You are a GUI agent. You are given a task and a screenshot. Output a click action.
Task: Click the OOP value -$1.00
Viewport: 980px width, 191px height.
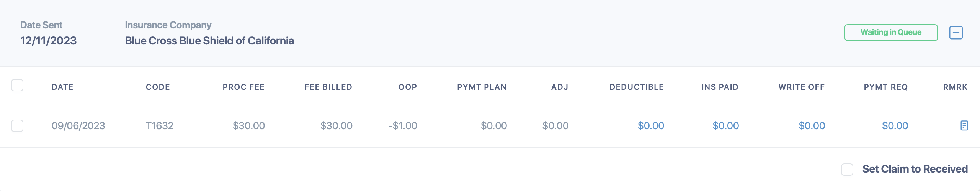pos(403,126)
